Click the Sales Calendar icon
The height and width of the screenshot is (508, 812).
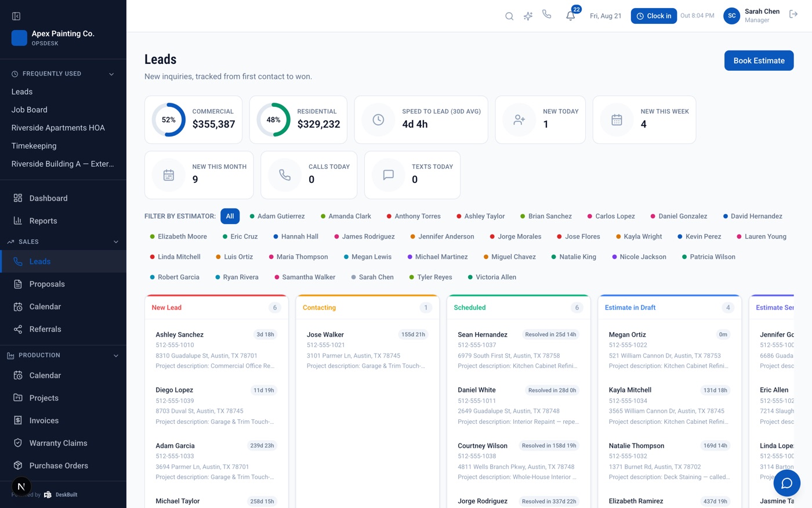click(x=18, y=307)
